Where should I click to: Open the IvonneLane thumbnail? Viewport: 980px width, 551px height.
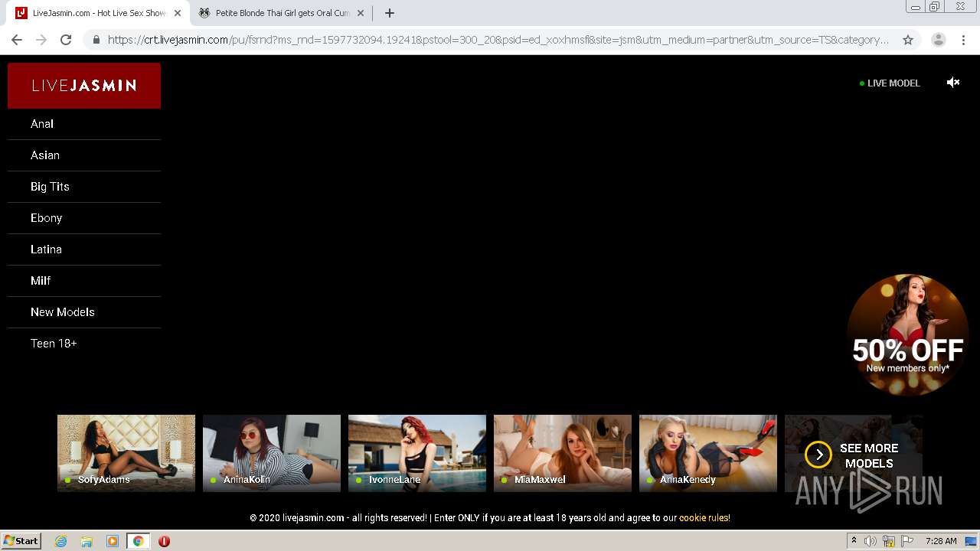click(x=417, y=453)
